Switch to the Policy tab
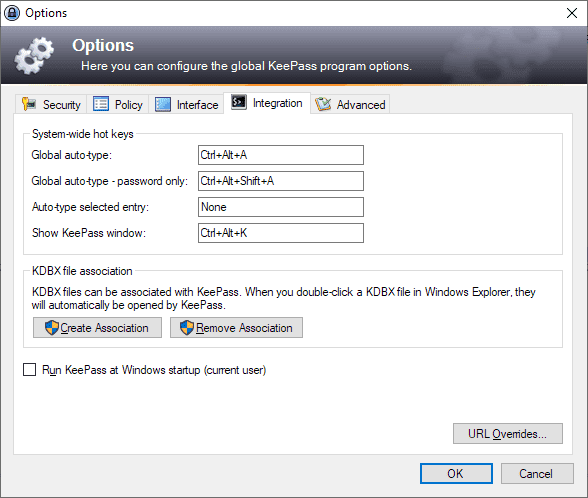Viewport: 588px width, 498px height. pyautogui.click(x=118, y=104)
